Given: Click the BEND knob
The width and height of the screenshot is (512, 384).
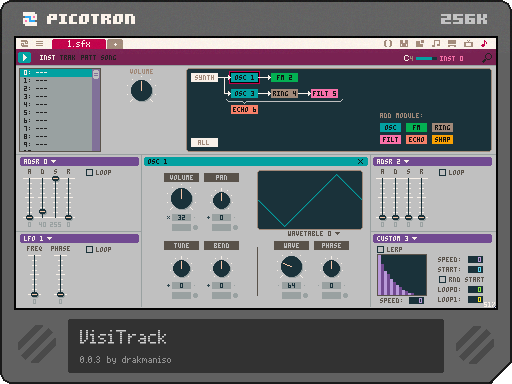Looking at the screenshot, I should point(221,268).
